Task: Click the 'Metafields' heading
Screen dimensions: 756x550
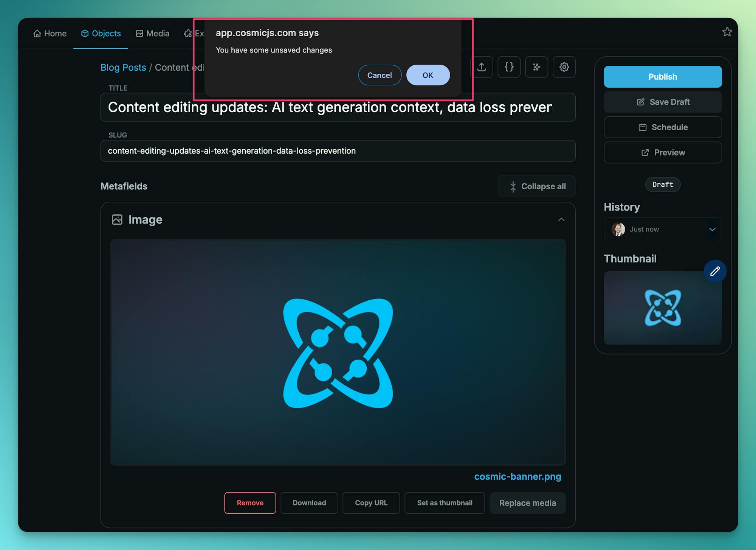Action: (124, 186)
